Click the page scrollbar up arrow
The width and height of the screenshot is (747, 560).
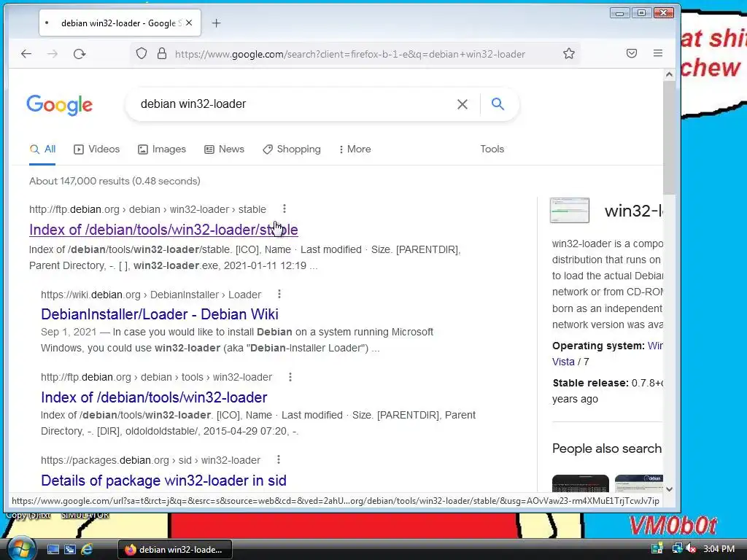click(670, 74)
